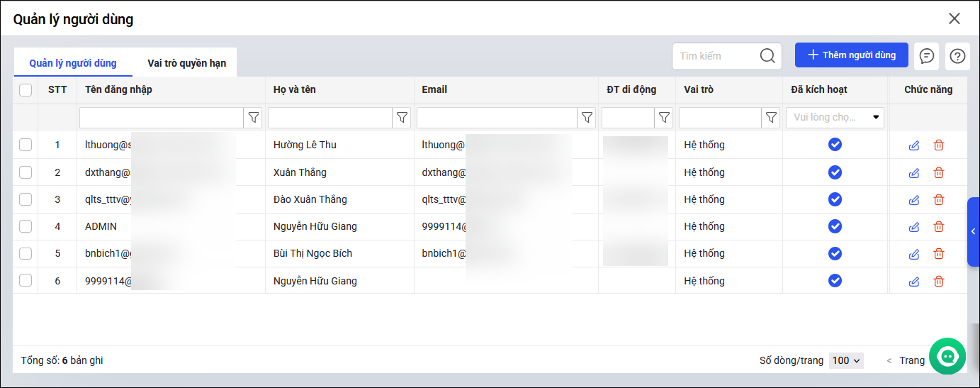Click trash icon for Bùi Thị Ngọc Bích
Screen dimensions: 980x388
pos(939,254)
